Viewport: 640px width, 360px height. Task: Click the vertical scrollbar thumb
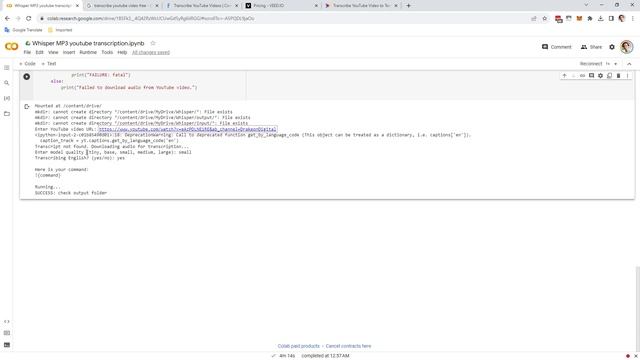[637, 308]
